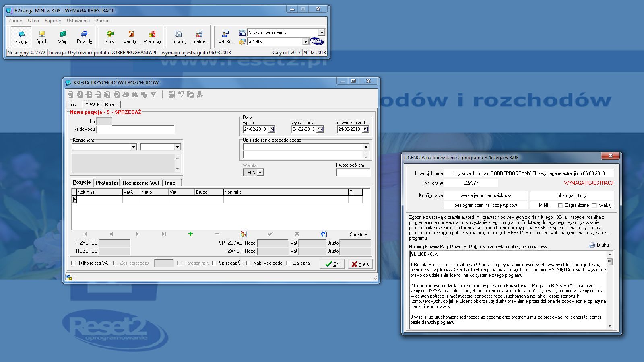
Task: Click the status bar icon in Księga window
Action: 69,278
